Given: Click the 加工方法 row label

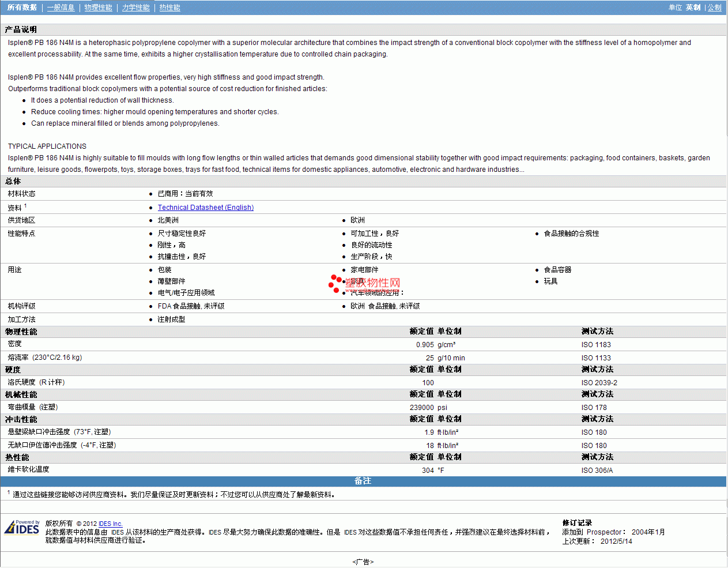Looking at the screenshot, I should coord(21,319).
